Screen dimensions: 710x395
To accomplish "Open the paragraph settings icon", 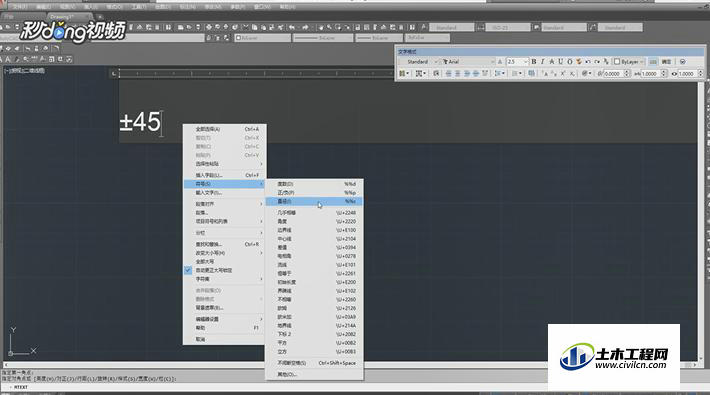I will [436, 73].
